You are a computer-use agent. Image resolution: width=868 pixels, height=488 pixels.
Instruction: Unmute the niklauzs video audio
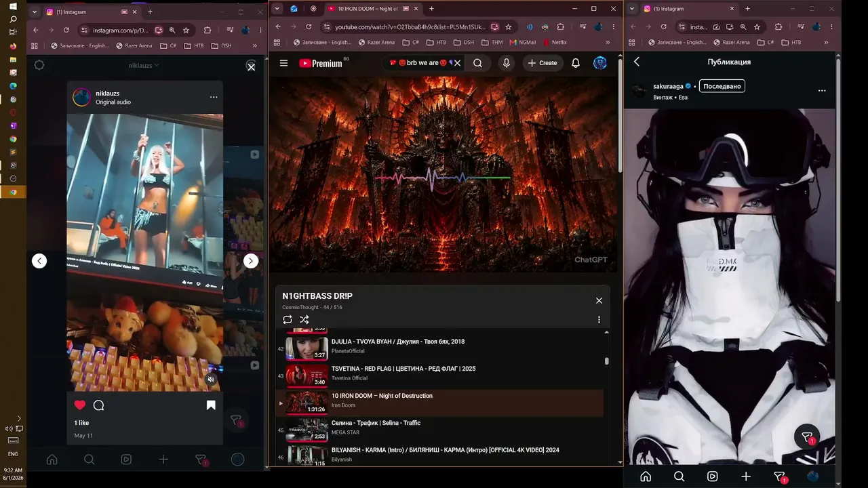211,380
